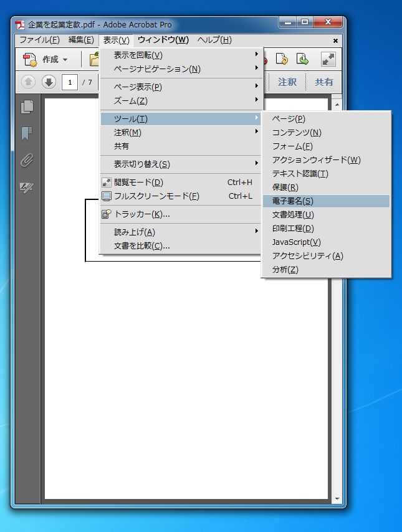Select 保護(R) in Tools submenu
This screenshot has width=402, height=532.
click(x=326, y=188)
